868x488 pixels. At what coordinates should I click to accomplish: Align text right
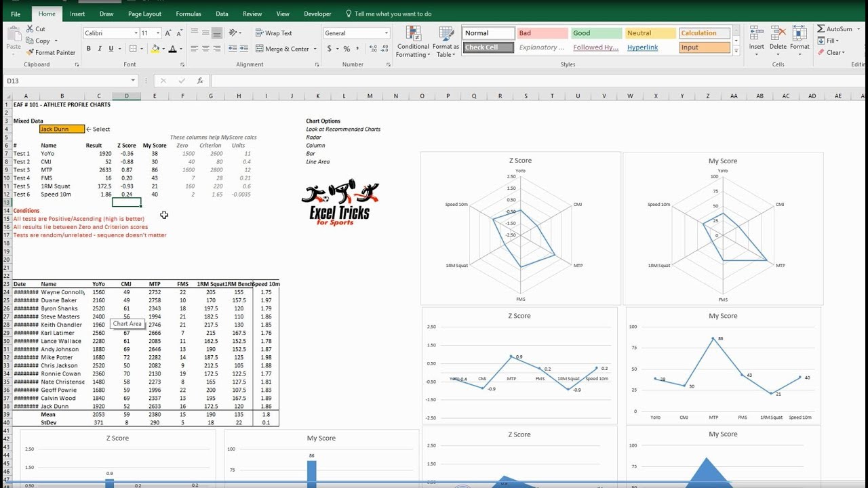point(217,49)
